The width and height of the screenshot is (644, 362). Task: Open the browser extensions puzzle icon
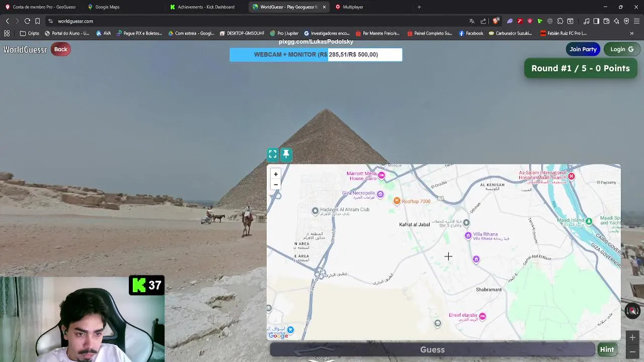[560, 21]
